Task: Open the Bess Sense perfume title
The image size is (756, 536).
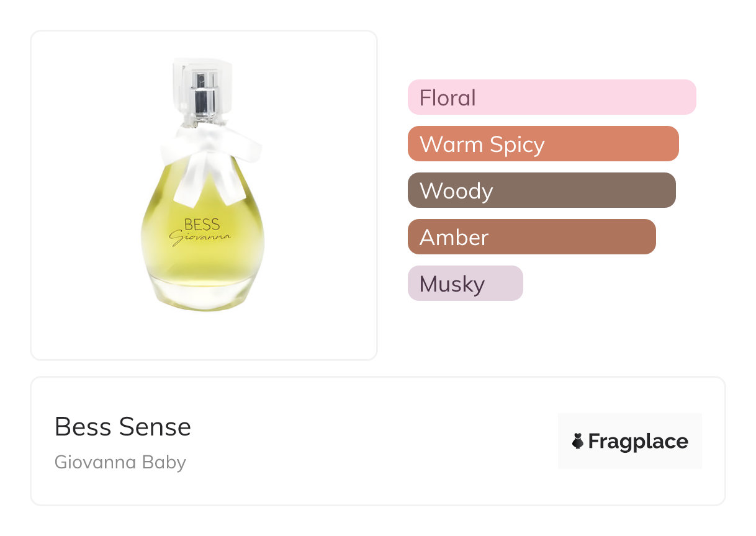Action: coord(123,427)
